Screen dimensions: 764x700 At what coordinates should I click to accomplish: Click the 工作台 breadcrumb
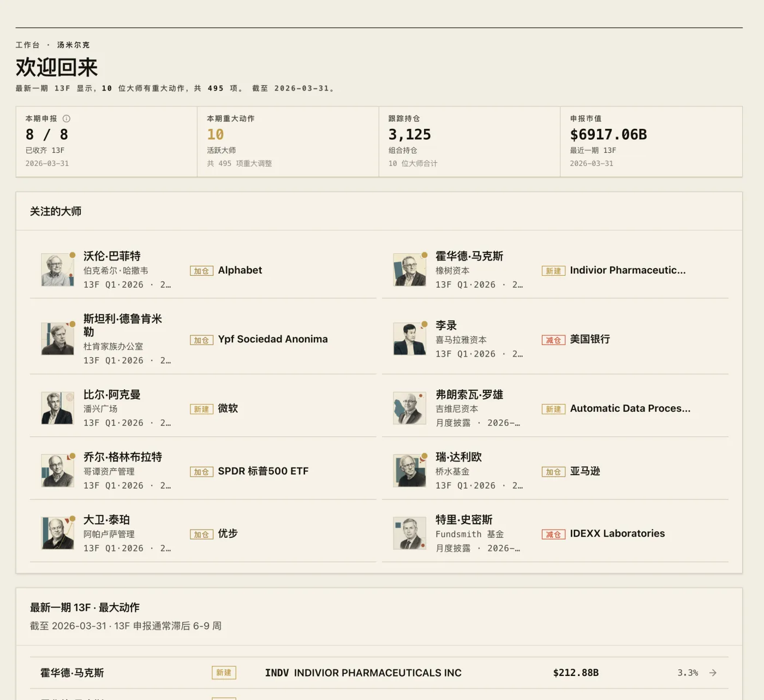coord(27,45)
